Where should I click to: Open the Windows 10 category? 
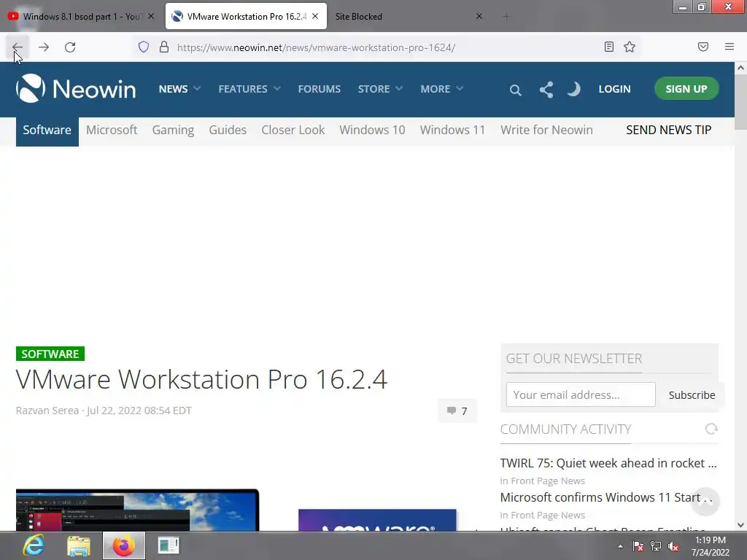[x=372, y=130]
